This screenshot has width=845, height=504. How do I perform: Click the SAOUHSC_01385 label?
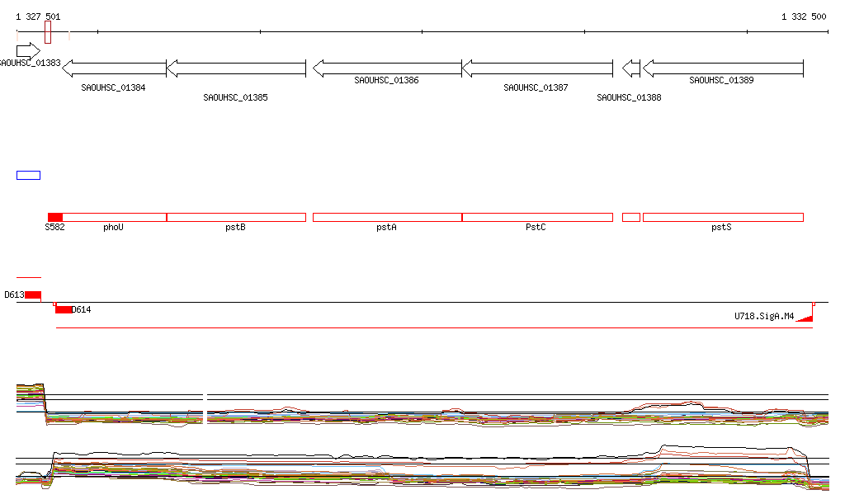(x=235, y=97)
